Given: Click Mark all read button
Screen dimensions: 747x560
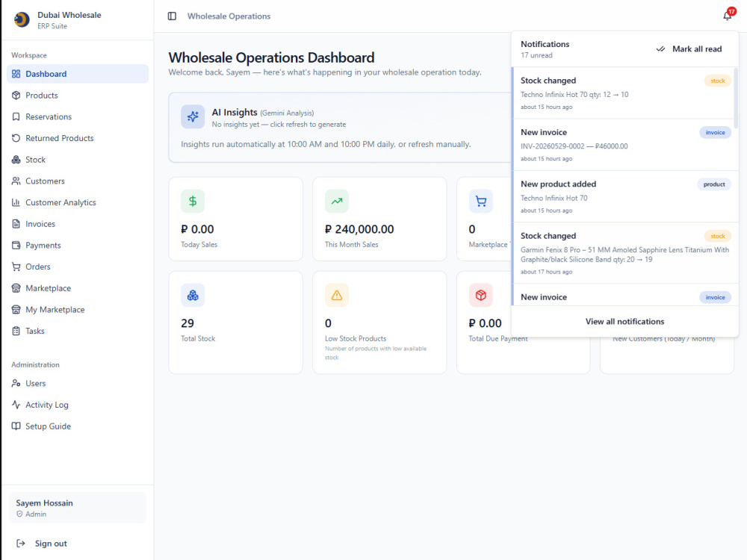Looking at the screenshot, I should point(689,49).
